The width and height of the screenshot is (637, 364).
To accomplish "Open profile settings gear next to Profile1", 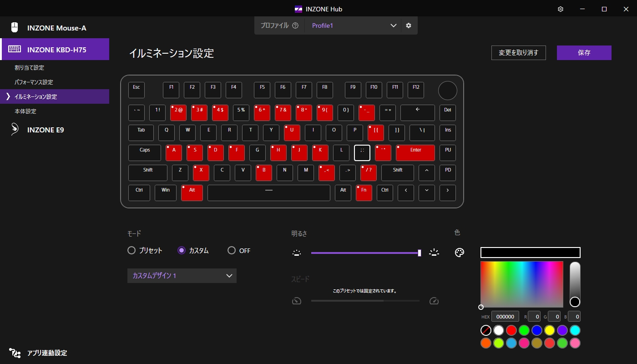I will click(409, 25).
